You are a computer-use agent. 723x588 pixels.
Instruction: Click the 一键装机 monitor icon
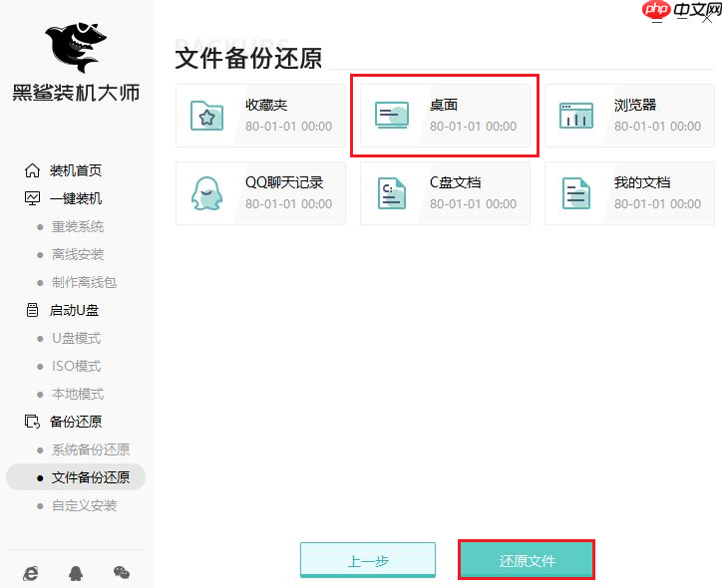tap(32, 198)
